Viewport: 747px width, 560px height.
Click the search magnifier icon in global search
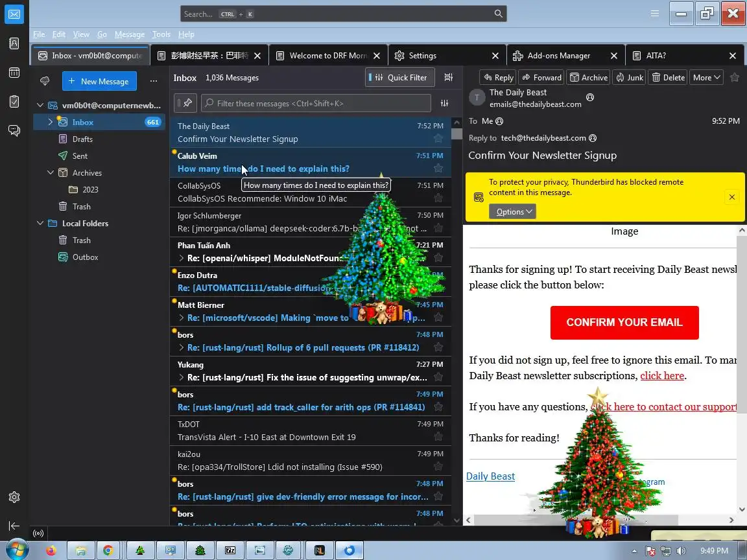tap(498, 14)
